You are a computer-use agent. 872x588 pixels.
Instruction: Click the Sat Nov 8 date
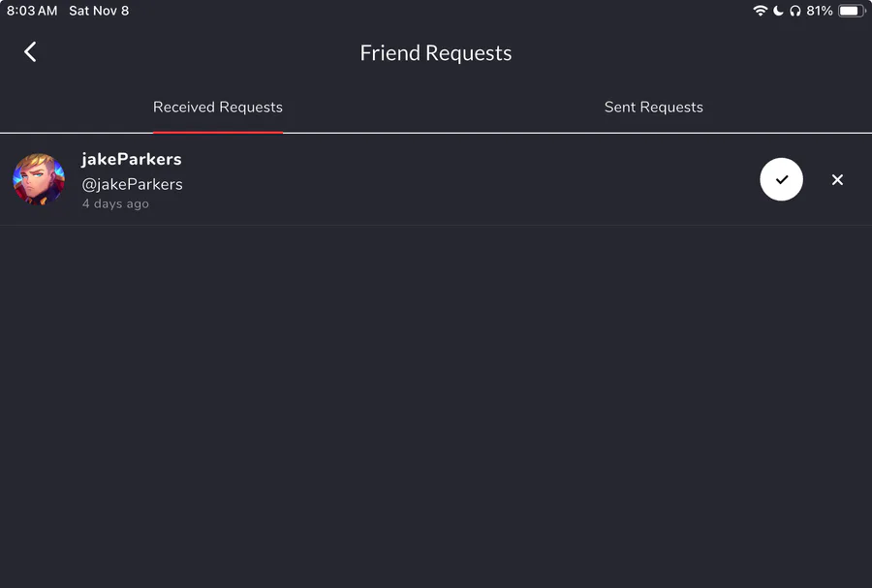pyautogui.click(x=99, y=11)
